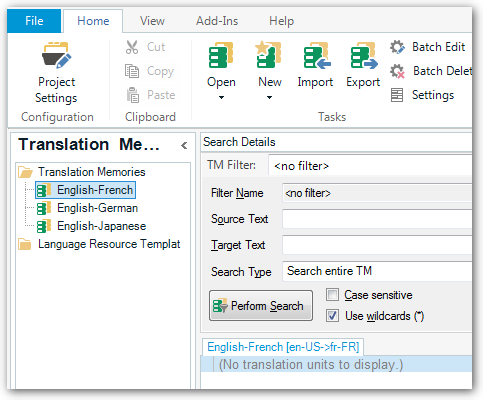Expand the New button dropdown arrow
The image size is (483, 400).
(269, 97)
